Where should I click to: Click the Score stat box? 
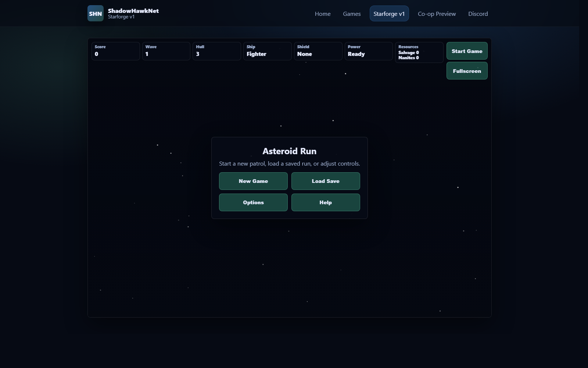tap(115, 51)
